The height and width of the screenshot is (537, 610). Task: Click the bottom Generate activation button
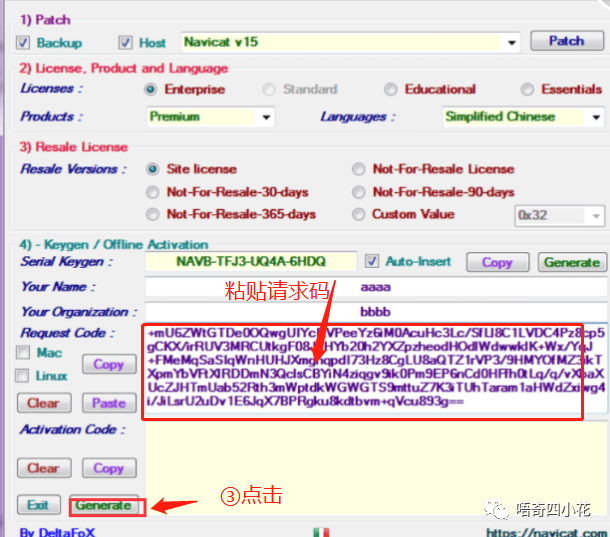pyautogui.click(x=104, y=505)
